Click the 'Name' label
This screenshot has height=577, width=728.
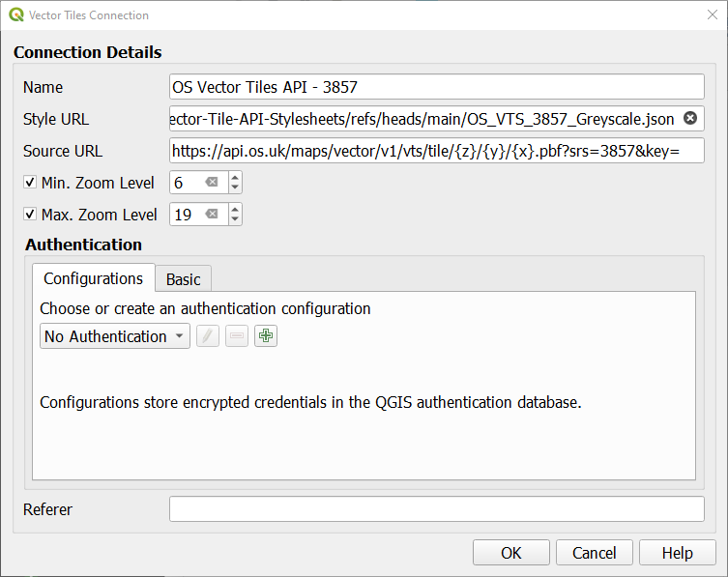click(x=43, y=87)
